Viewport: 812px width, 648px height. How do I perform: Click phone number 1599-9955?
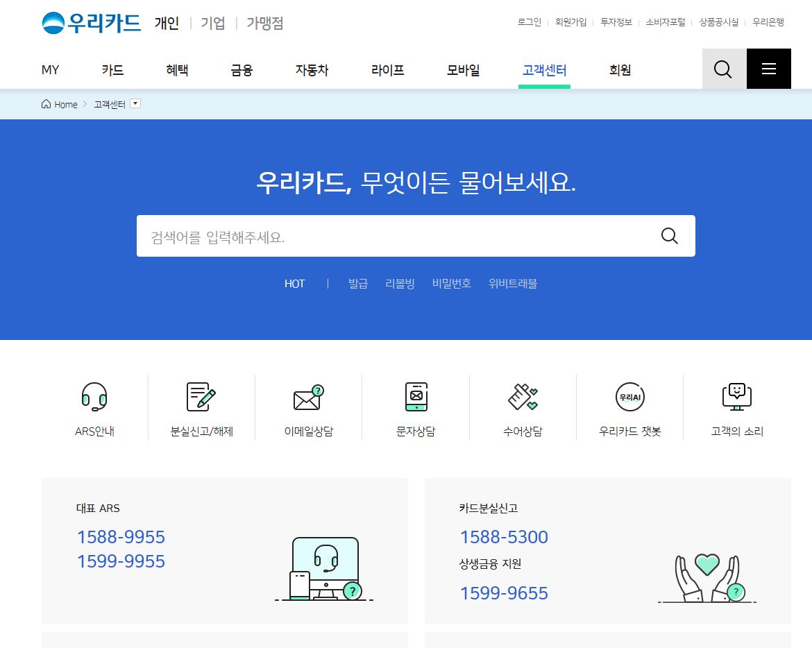tap(121, 561)
